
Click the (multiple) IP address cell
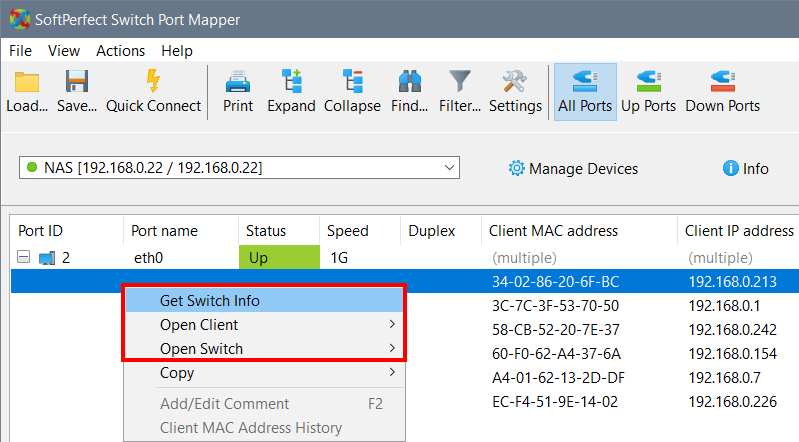pos(721,258)
